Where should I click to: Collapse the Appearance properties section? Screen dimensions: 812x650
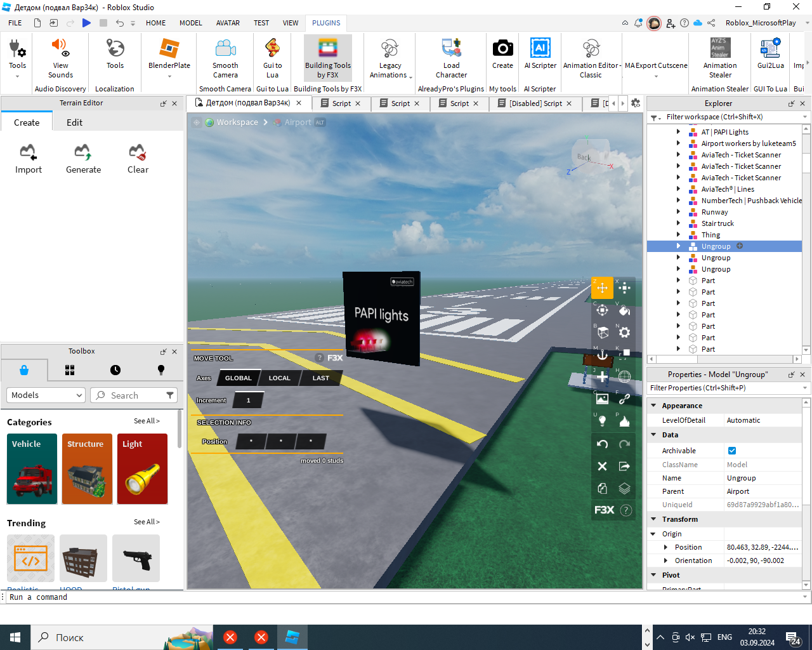click(653, 405)
